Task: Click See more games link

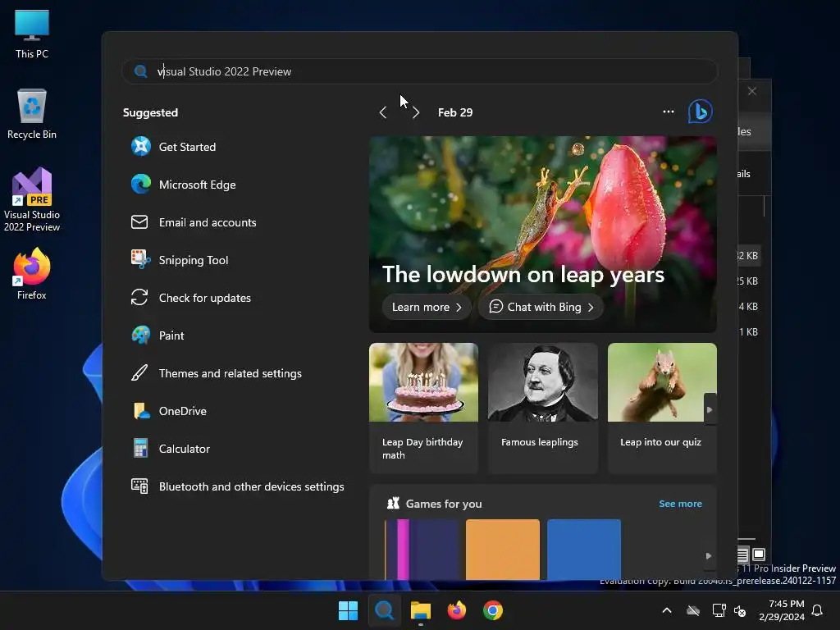Action: pos(680,504)
